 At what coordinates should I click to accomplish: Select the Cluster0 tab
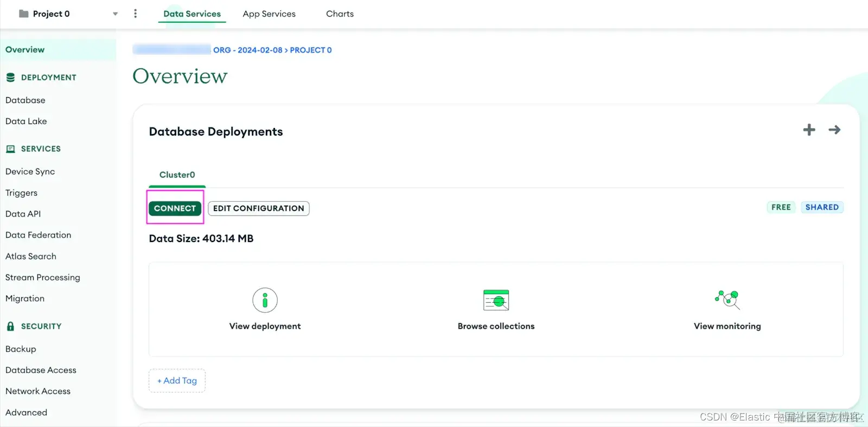pyautogui.click(x=177, y=175)
